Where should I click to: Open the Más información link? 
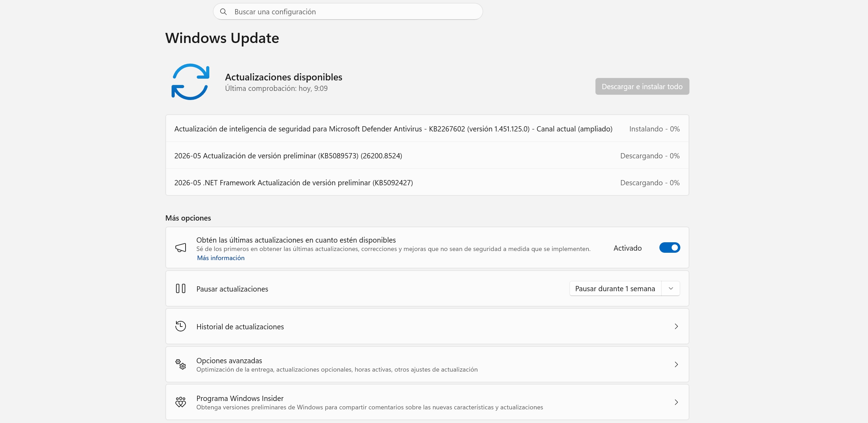click(x=221, y=258)
